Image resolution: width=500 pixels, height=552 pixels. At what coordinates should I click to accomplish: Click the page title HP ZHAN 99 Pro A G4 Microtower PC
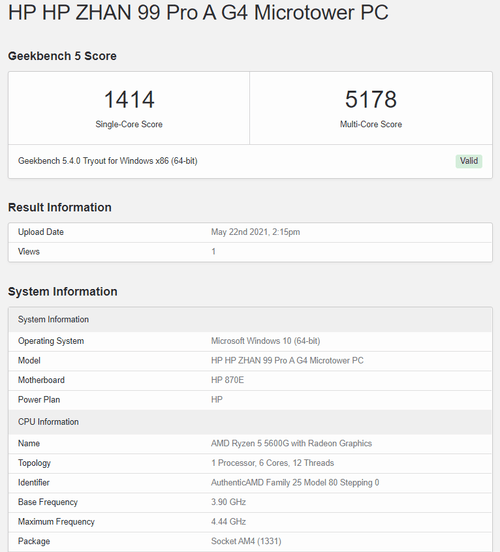pos(198,12)
